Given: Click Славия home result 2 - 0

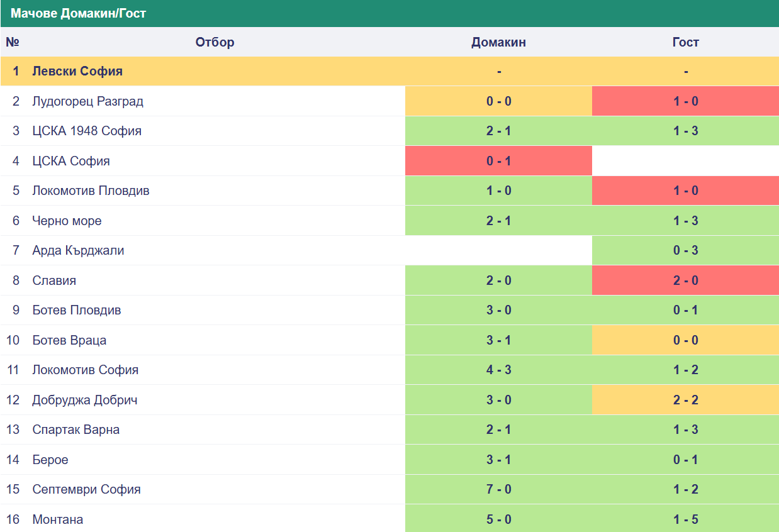Looking at the screenshot, I should [x=498, y=280].
